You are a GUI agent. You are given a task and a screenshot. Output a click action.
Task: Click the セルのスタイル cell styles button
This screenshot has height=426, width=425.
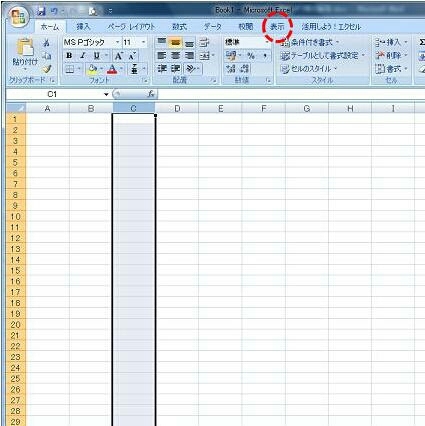pos(309,69)
